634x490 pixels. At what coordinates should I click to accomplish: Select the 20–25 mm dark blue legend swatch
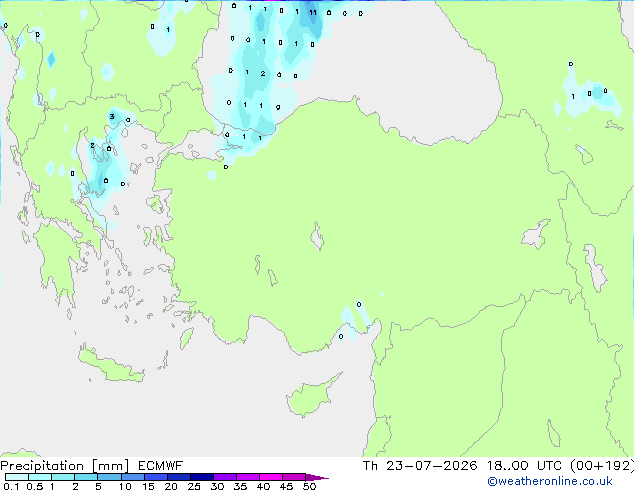[x=178, y=477]
